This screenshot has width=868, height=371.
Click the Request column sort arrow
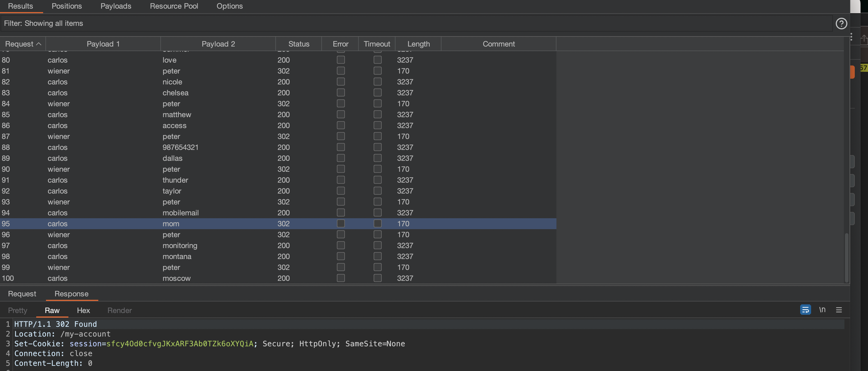point(39,44)
